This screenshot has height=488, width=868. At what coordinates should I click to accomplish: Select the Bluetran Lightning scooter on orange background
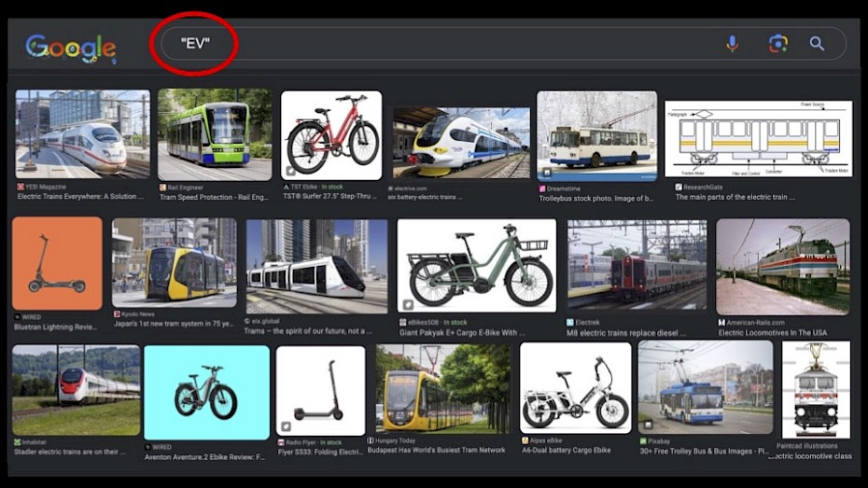pyautogui.click(x=57, y=264)
